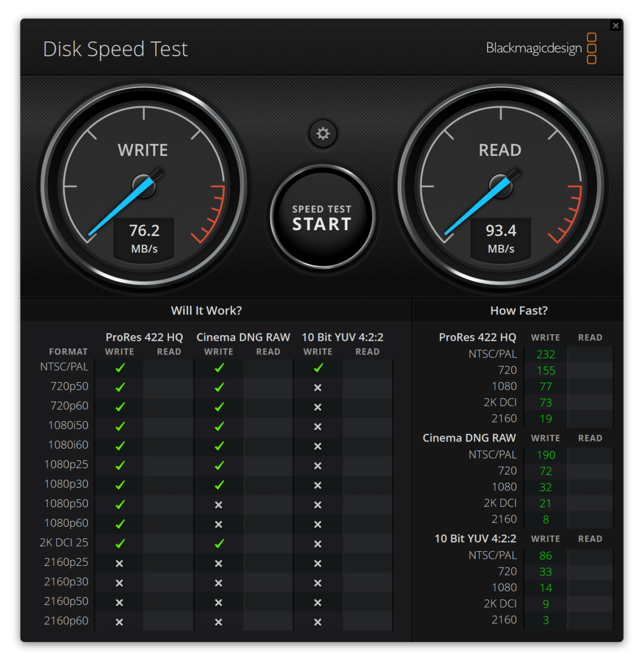Screen dimensions: 644x665
Task: Click 2160p60 10 Bit YUV write cross
Action: click(318, 622)
